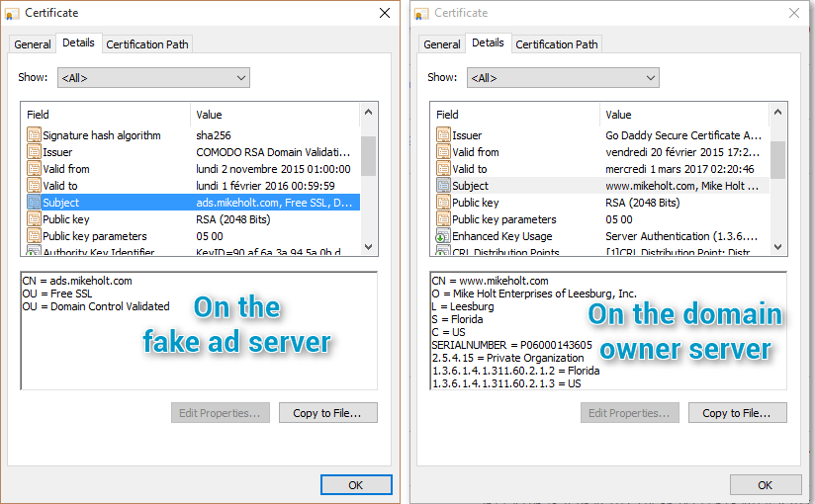Click scrollbar thumb in left certificate field list
The image size is (815, 504).
(x=369, y=156)
